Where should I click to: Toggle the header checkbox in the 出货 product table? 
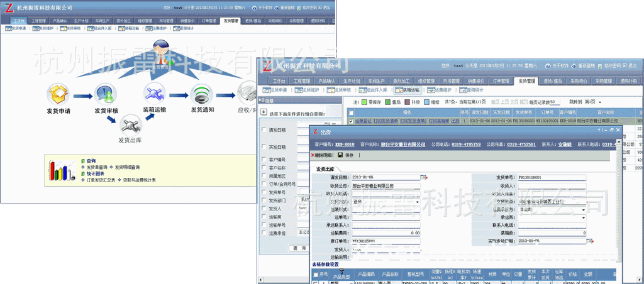pos(316,275)
